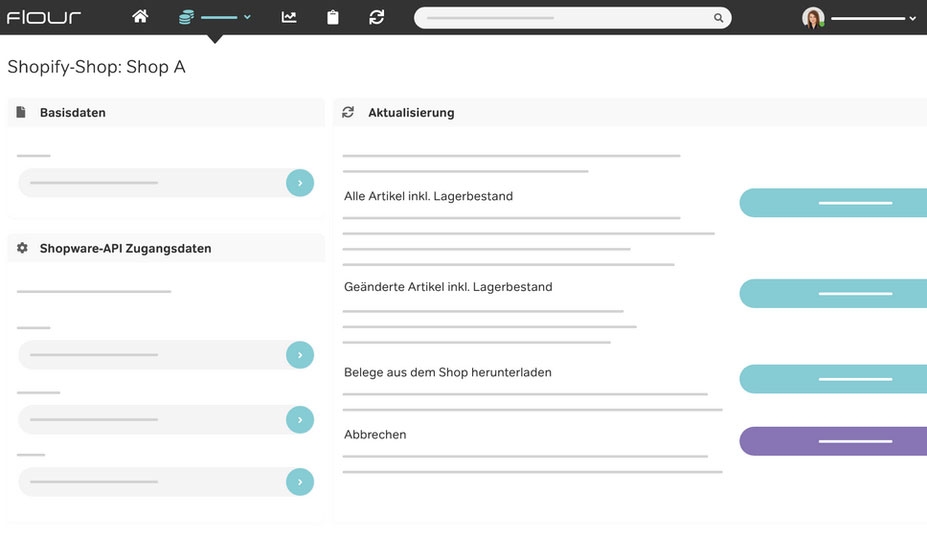
Task: Click the sync arrows icon in navbar
Action: (376, 17)
